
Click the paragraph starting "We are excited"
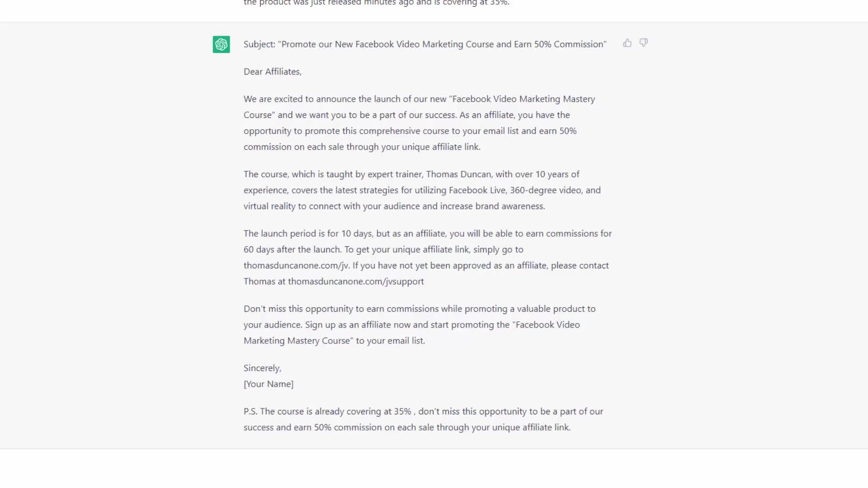(x=419, y=123)
